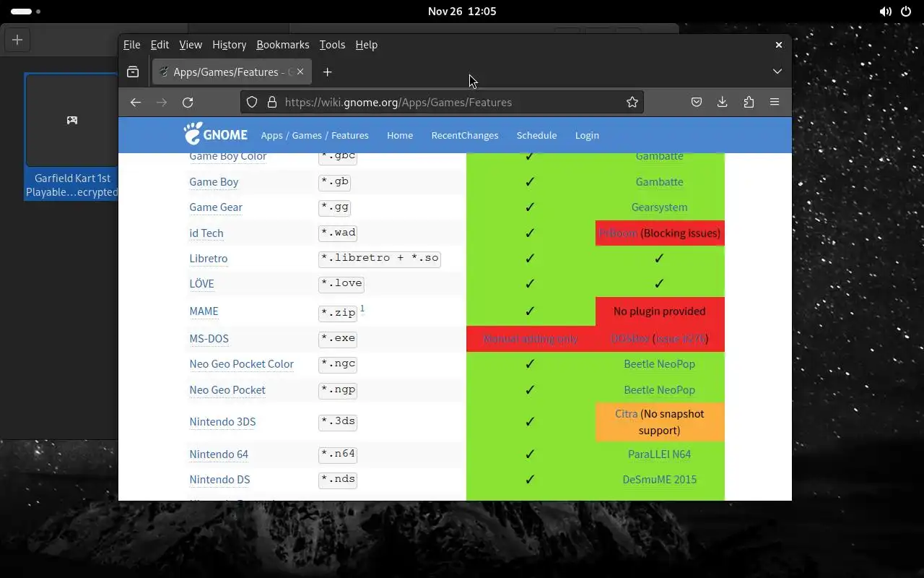Bookmark the page with the star icon
924x578 pixels.
point(632,103)
